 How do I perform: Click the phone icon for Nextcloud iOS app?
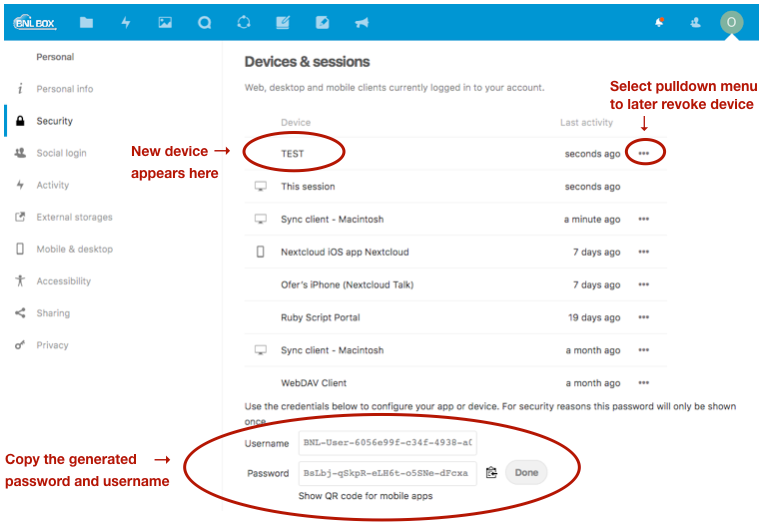261,252
